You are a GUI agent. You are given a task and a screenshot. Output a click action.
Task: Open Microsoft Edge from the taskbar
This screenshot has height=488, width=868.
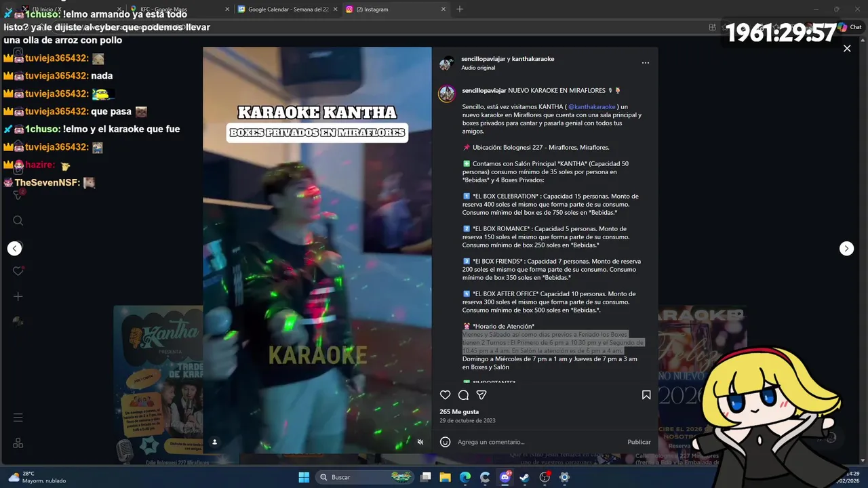pyautogui.click(x=465, y=477)
